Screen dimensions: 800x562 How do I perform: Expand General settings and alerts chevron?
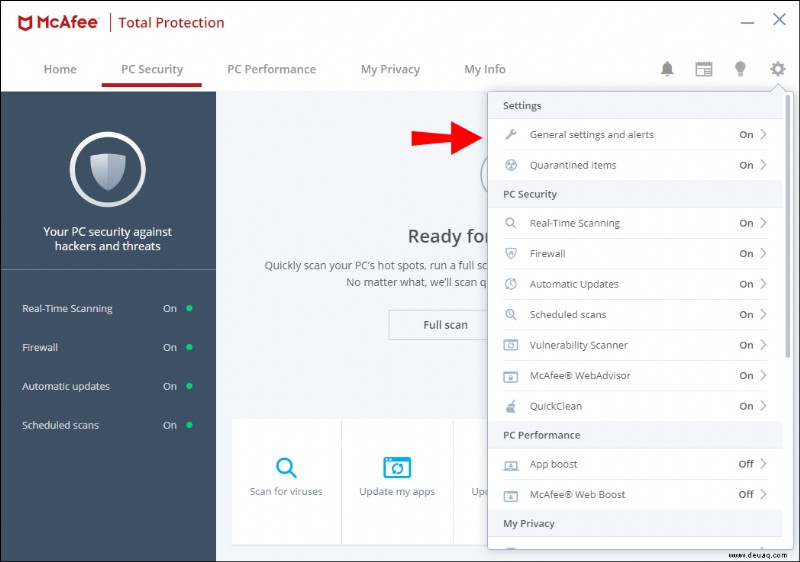[763, 134]
